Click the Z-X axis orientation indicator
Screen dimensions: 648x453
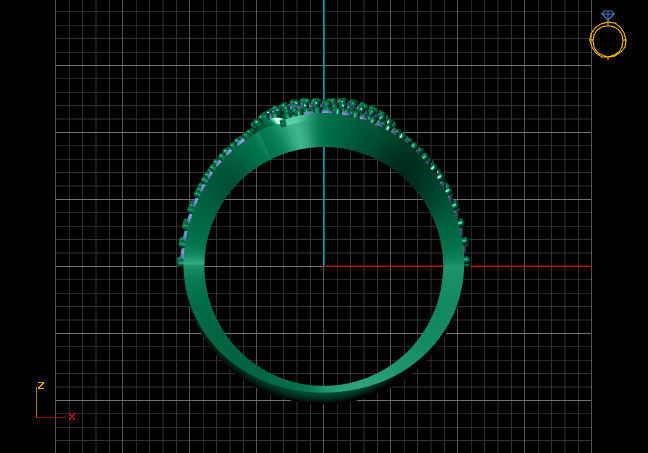point(55,401)
